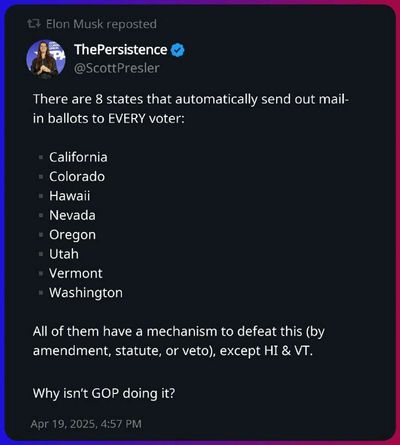Click the "except HI & VT" sentence
Viewport: 400px width, 445px height.
(x=179, y=341)
